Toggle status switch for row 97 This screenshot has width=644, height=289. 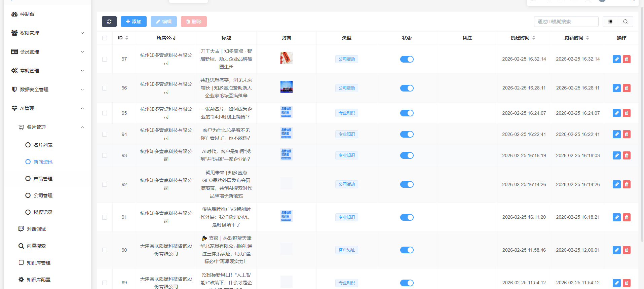(407, 59)
